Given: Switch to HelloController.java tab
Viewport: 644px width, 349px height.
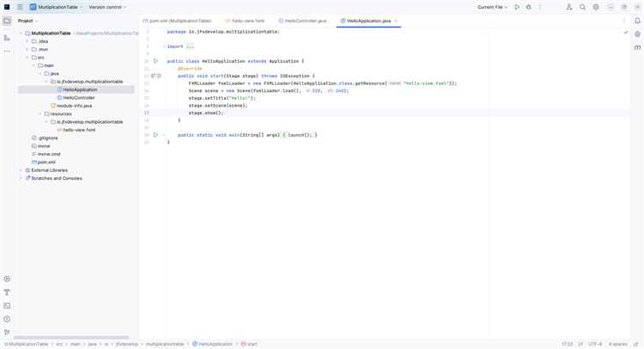Looking at the screenshot, I should [302, 21].
